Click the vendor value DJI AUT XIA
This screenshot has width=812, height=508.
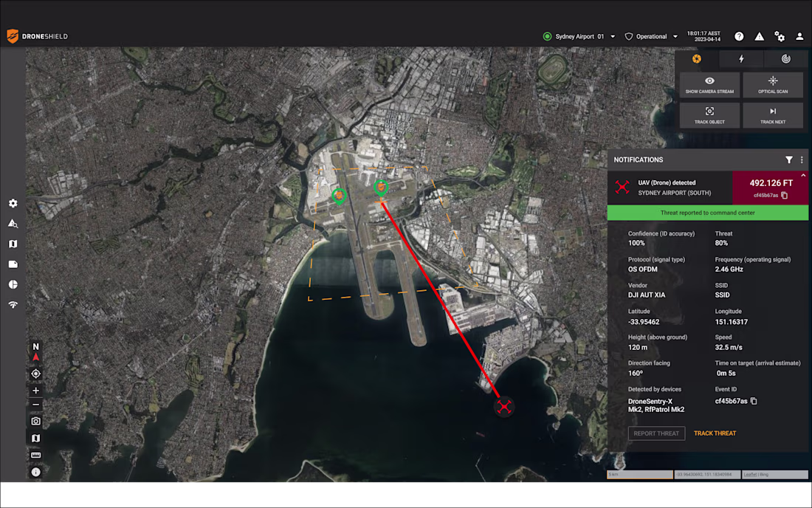tap(647, 295)
